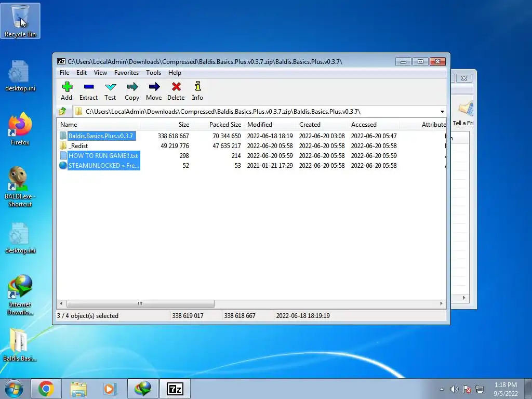Open the volume speaker tray icon
Viewport: 532px width, 399px height.
coord(454,389)
